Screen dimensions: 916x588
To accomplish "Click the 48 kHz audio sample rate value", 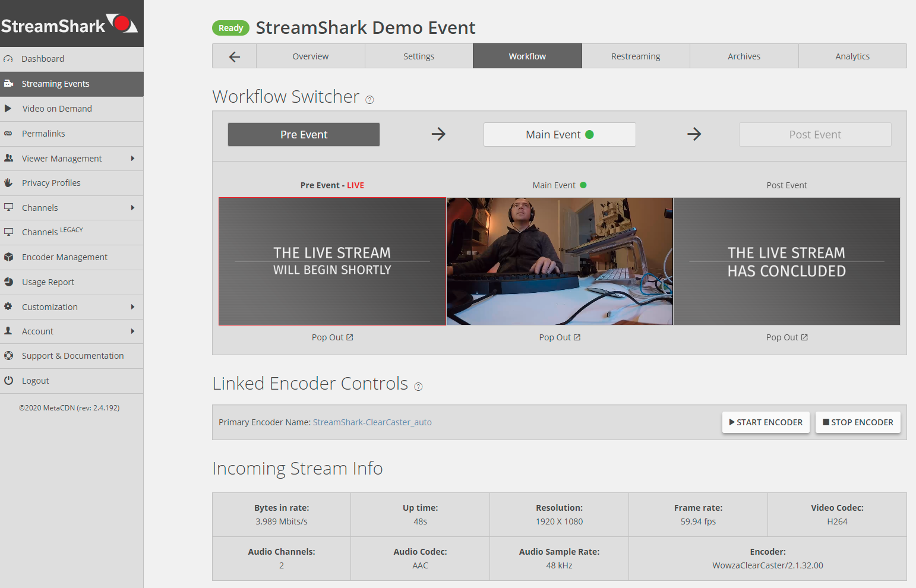I will (x=560, y=565).
